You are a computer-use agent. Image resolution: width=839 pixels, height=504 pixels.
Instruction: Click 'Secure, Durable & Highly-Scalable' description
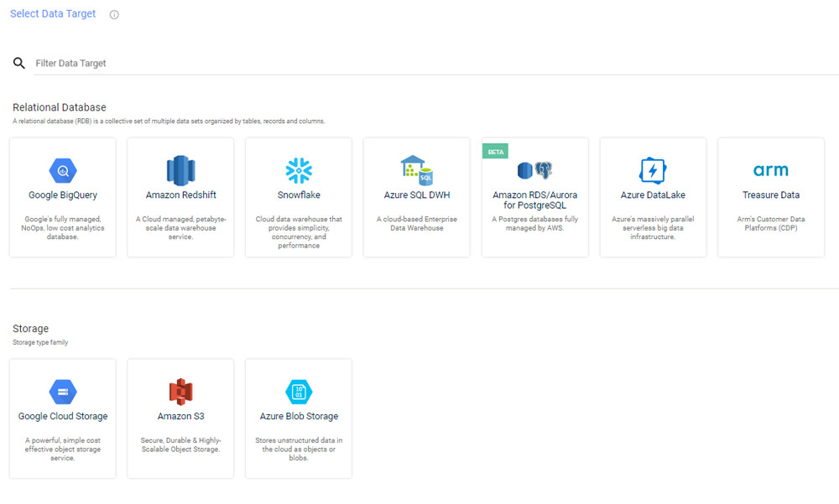[x=181, y=444]
